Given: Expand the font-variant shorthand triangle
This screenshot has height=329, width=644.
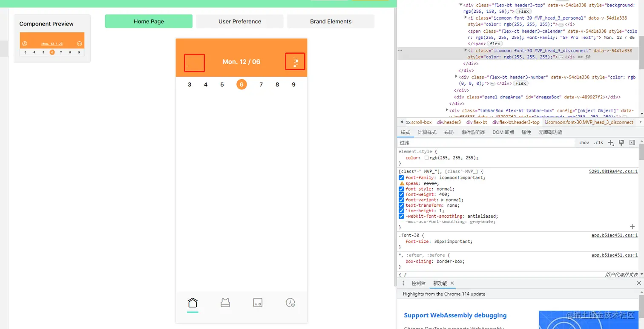Looking at the screenshot, I should click(x=443, y=200).
